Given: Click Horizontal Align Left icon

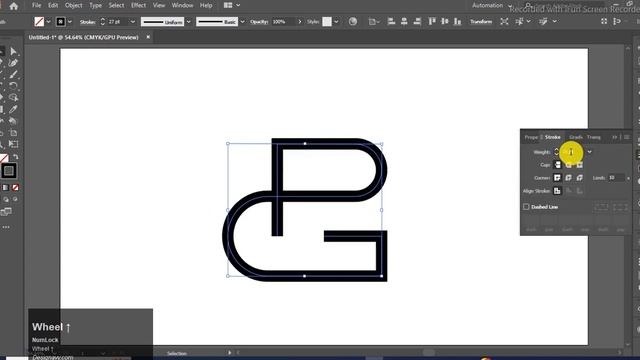Looking at the screenshot, I should [391, 21].
